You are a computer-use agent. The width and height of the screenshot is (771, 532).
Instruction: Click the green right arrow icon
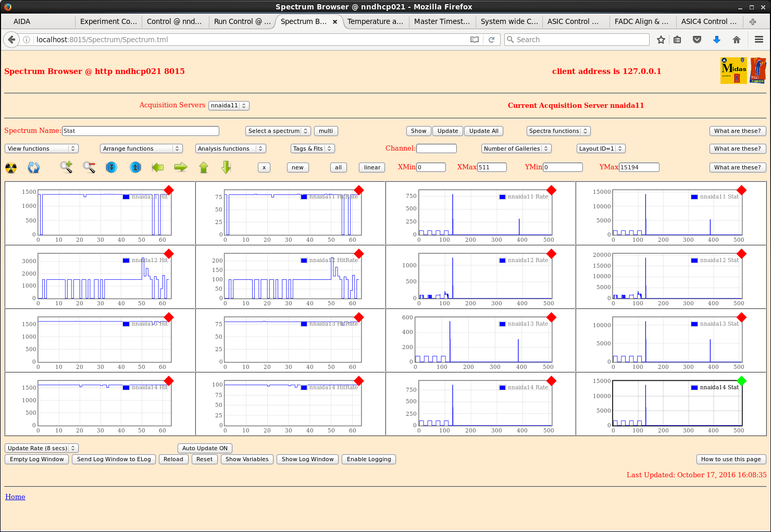click(181, 167)
